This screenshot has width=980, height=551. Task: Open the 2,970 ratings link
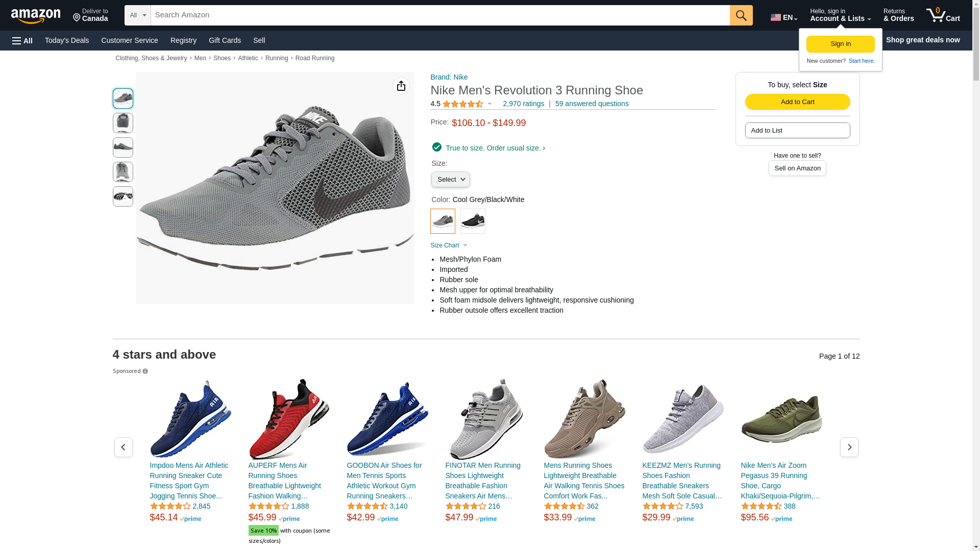click(x=523, y=104)
